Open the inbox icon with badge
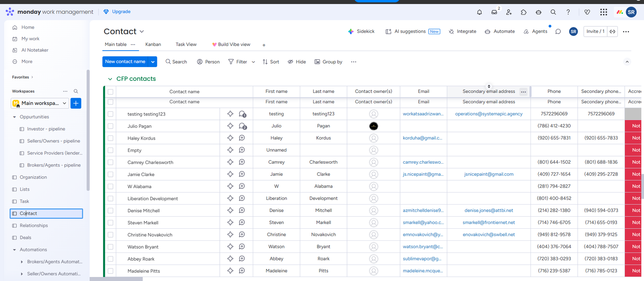Viewport: 644px width, 281px height. coord(495,12)
